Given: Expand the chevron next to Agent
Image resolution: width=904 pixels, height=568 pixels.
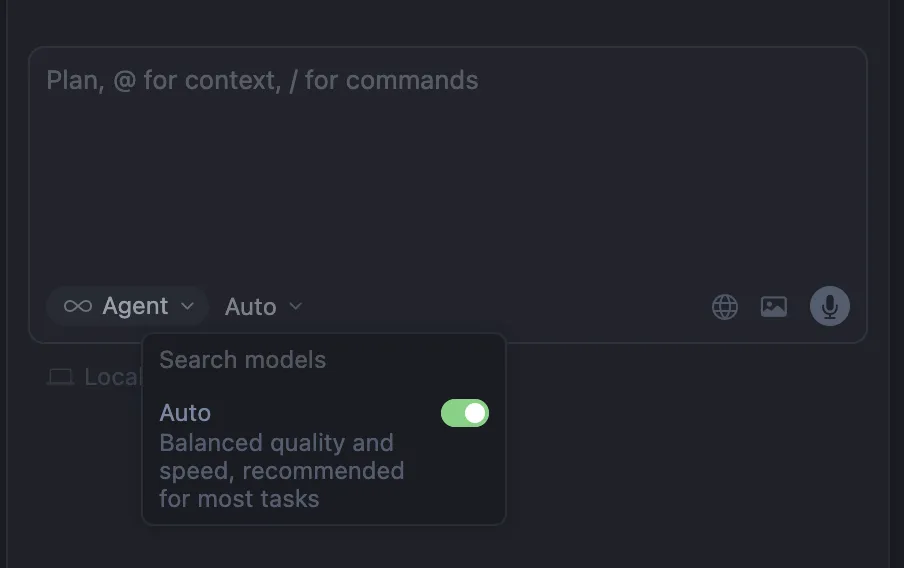Looking at the screenshot, I should [187, 306].
